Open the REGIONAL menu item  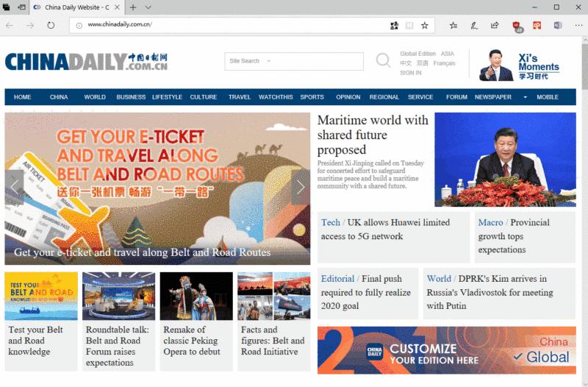[x=384, y=97]
